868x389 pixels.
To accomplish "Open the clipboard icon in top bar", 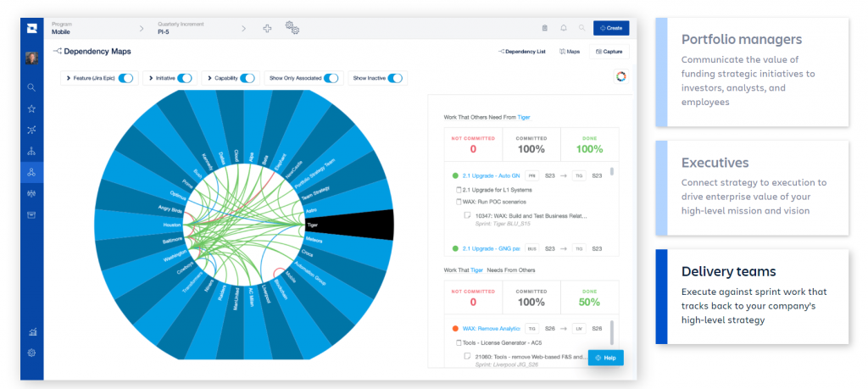I will (544, 28).
